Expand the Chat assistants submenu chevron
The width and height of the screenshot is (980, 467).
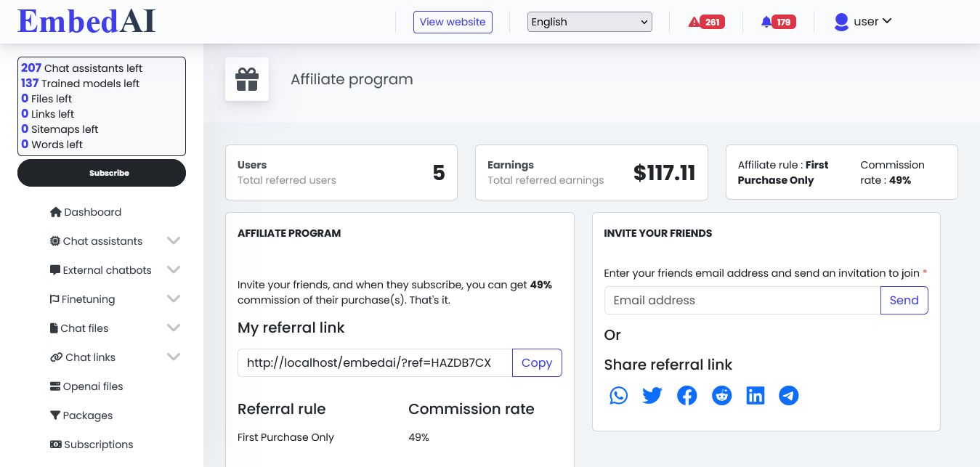pos(174,240)
